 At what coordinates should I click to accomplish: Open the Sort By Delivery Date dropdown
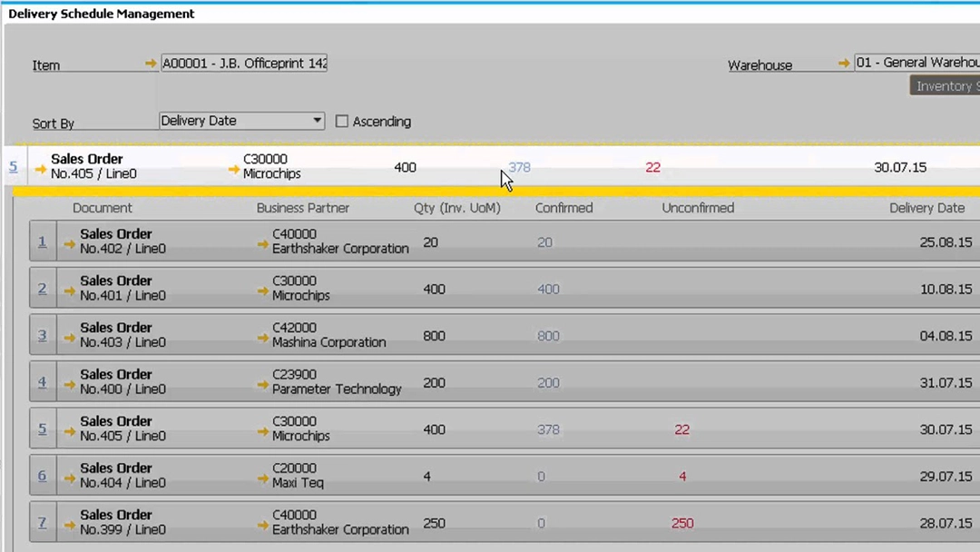317,121
